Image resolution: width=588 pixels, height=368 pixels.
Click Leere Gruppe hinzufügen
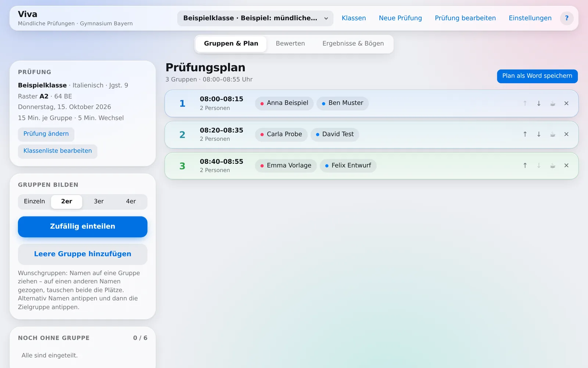(x=83, y=254)
